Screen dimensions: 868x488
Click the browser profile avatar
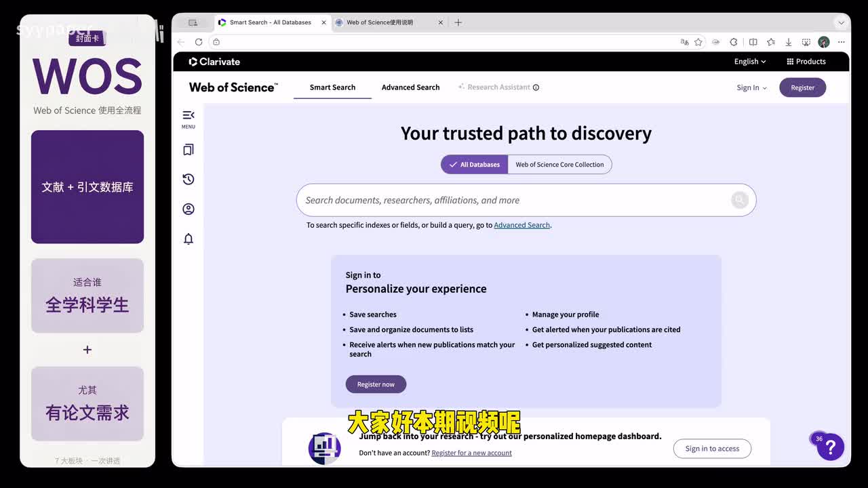pos(824,42)
